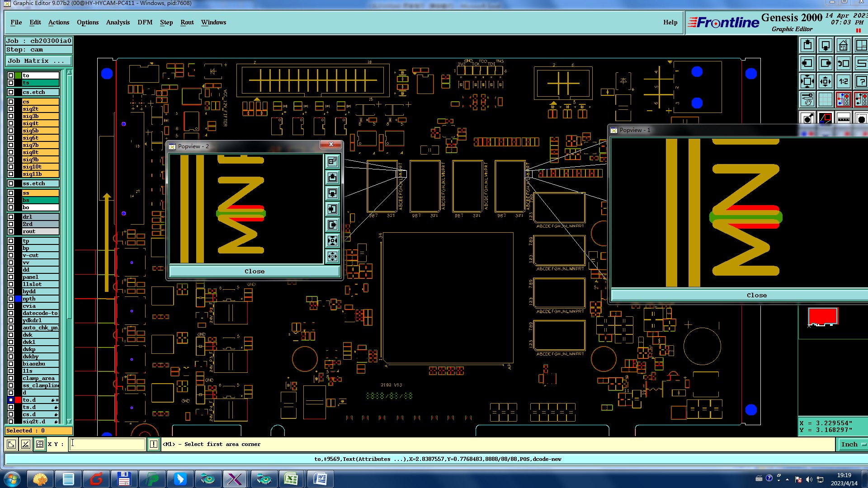The height and width of the screenshot is (488, 868).
Task: Toggle the checkbox for layer 'sig2t'
Action: [11, 109]
